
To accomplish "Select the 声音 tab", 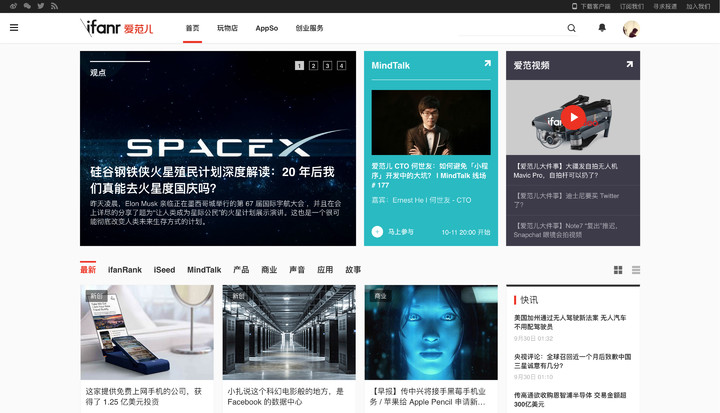I will pyautogui.click(x=297, y=270).
